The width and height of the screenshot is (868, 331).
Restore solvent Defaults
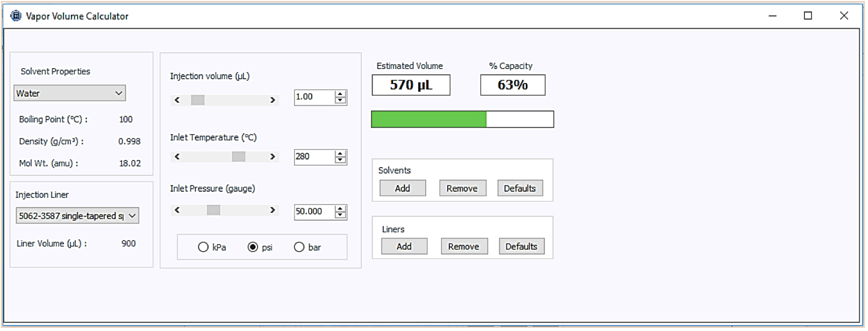pyautogui.click(x=520, y=189)
